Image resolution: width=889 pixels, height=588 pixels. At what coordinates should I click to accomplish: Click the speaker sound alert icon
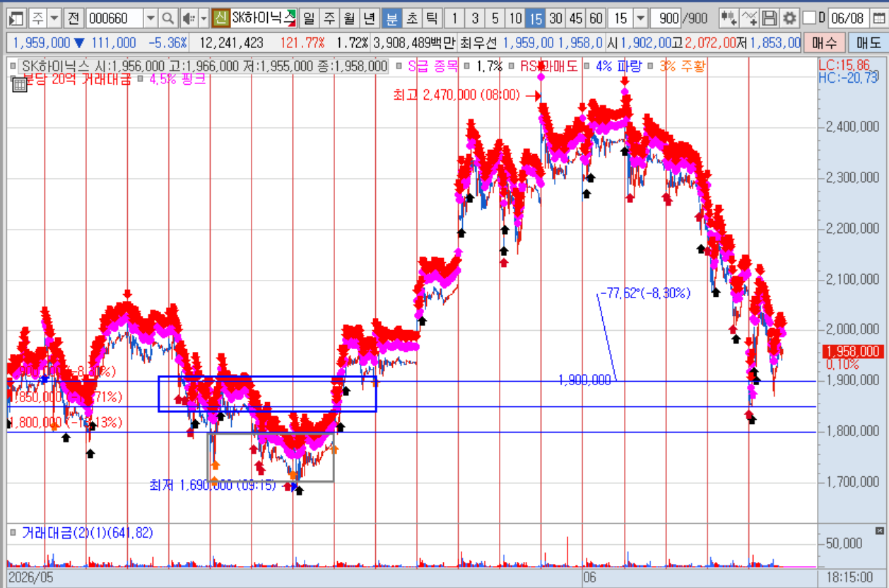point(188,18)
